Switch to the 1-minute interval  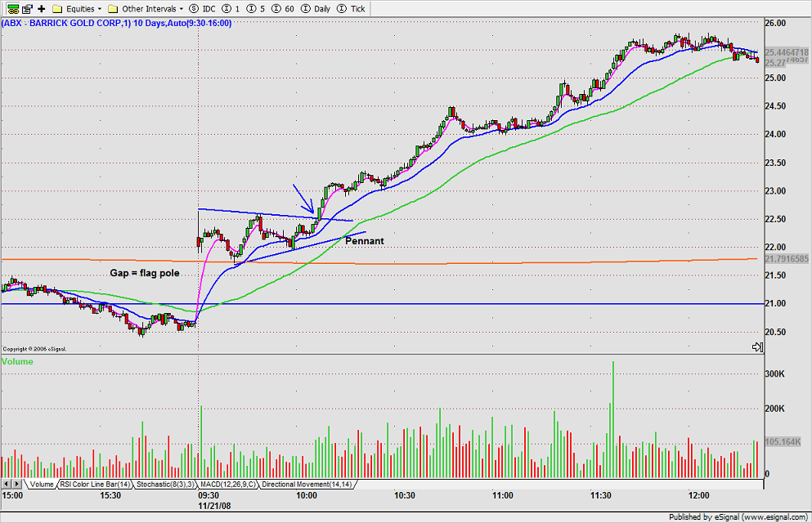pyautogui.click(x=231, y=8)
